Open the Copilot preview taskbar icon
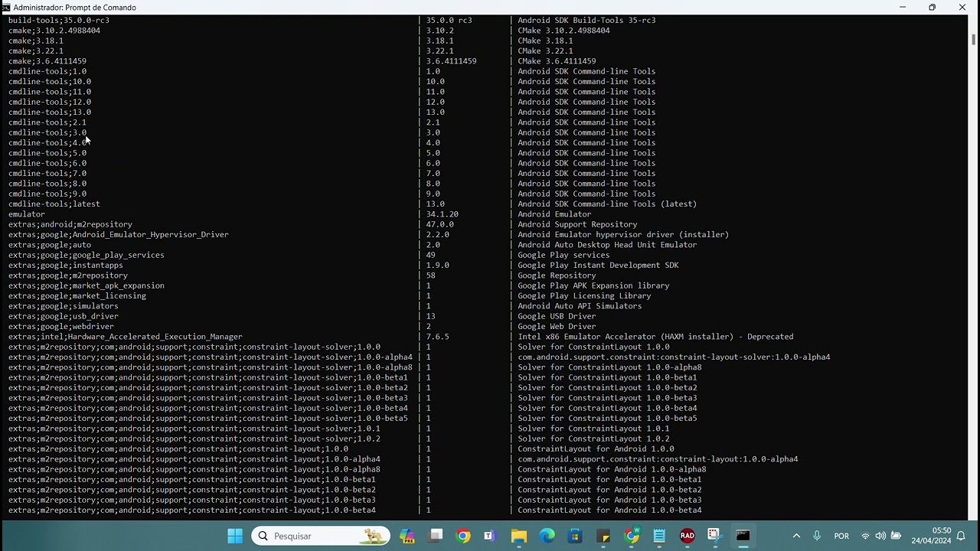This screenshot has height=551, width=980. 407,536
